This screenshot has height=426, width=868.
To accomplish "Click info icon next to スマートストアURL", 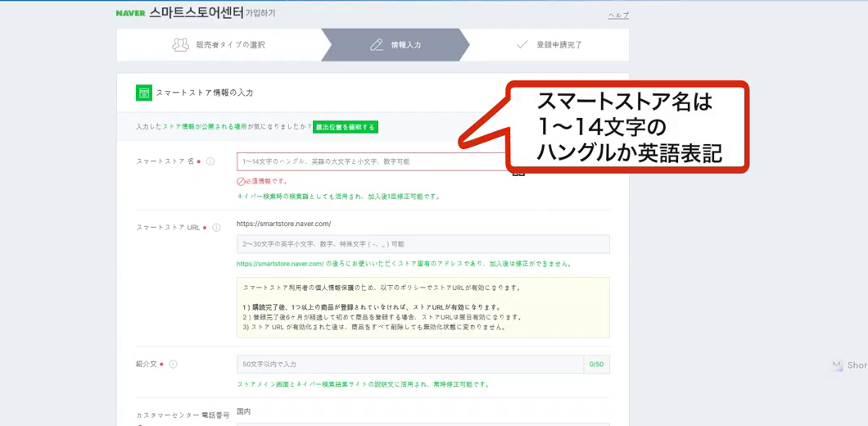I will (216, 228).
